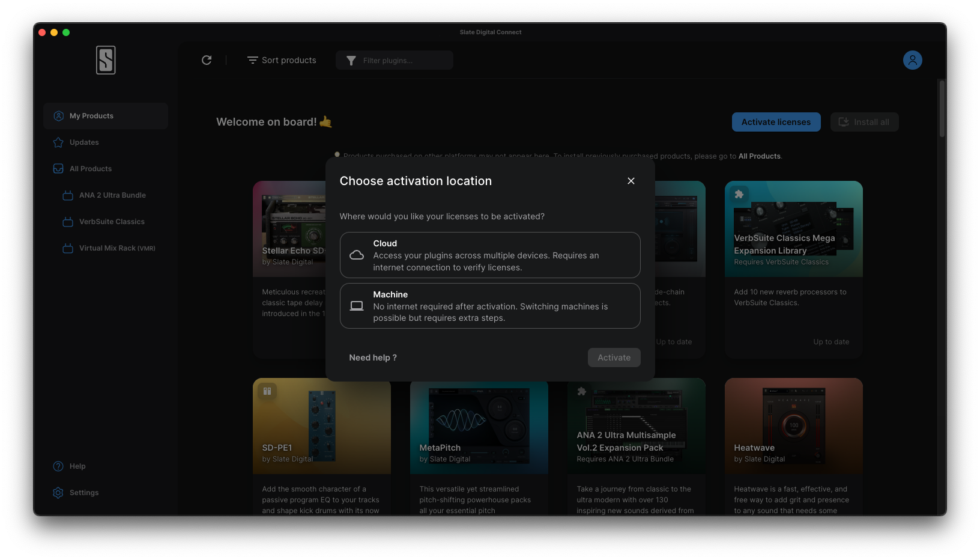This screenshot has width=980, height=560.
Task: Click the Slate Digital logo icon
Action: (106, 60)
